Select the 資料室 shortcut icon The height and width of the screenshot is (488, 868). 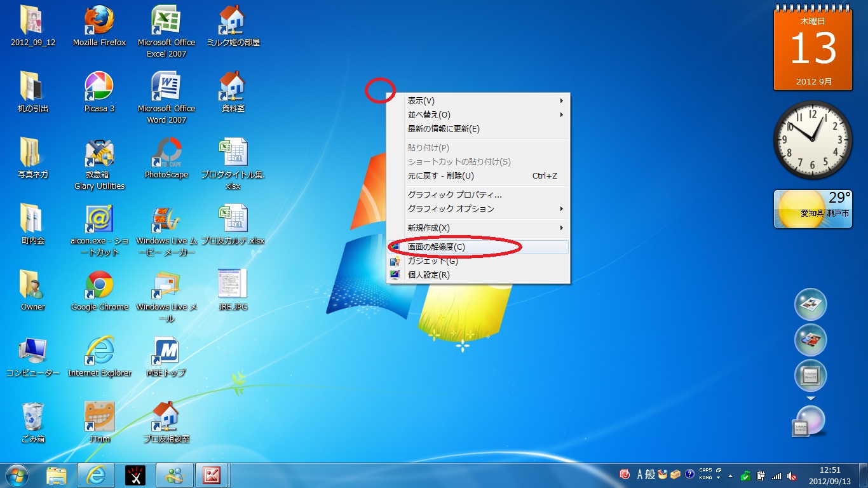tap(233, 93)
